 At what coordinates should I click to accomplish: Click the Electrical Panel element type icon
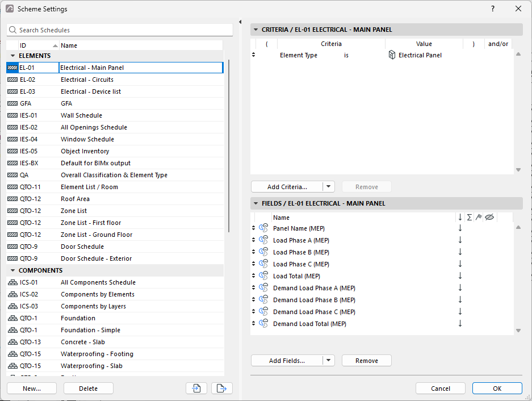click(x=392, y=55)
